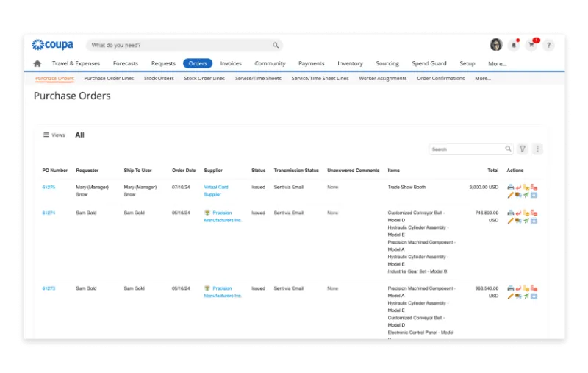Open the filter funnel for the table

tap(523, 149)
